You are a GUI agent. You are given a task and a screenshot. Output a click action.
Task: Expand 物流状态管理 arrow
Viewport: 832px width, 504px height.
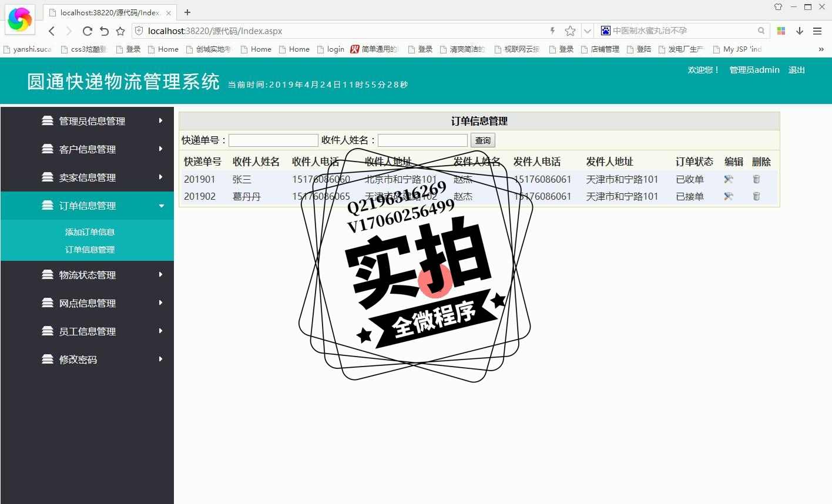click(x=160, y=274)
